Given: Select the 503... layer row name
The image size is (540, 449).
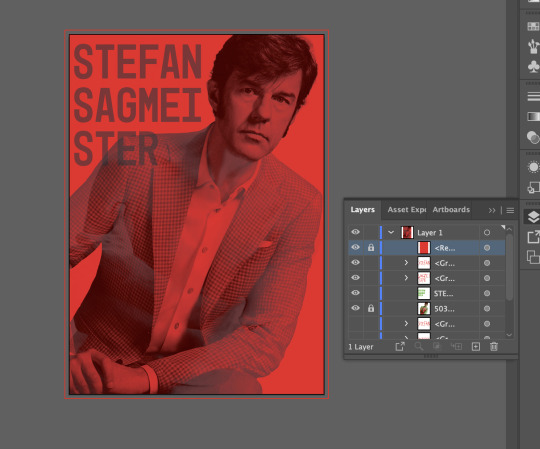Looking at the screenshot, I should point(444,309).
